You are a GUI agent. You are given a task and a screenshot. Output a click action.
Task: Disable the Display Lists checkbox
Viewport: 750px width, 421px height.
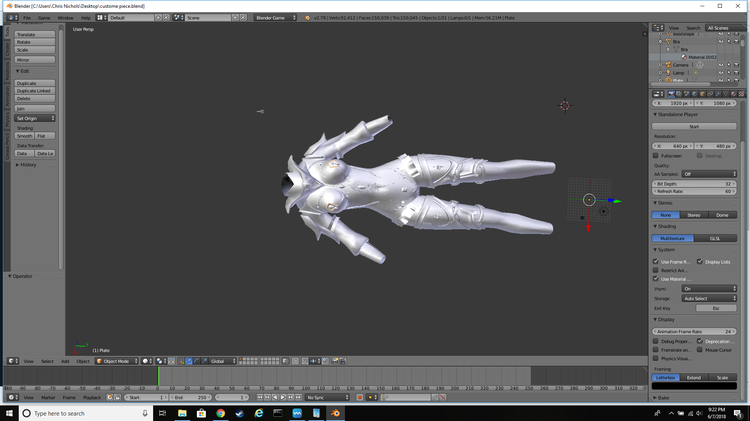click(700, 262)
